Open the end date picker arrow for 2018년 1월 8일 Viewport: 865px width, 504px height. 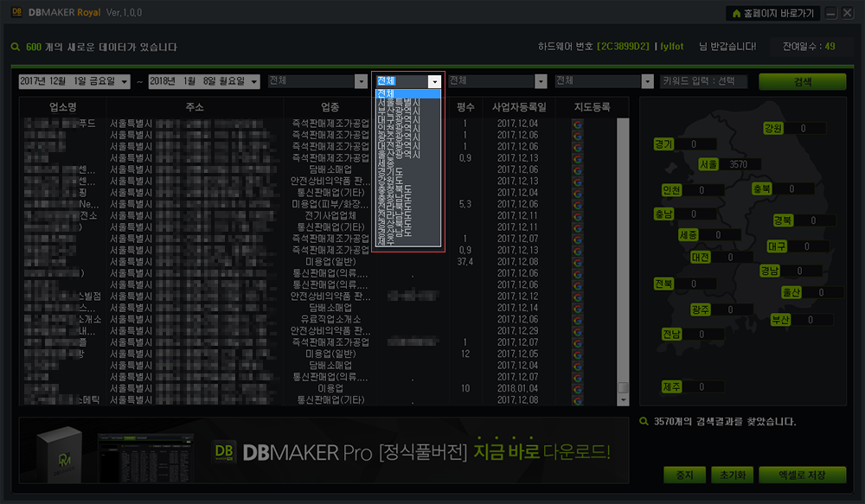254,81
